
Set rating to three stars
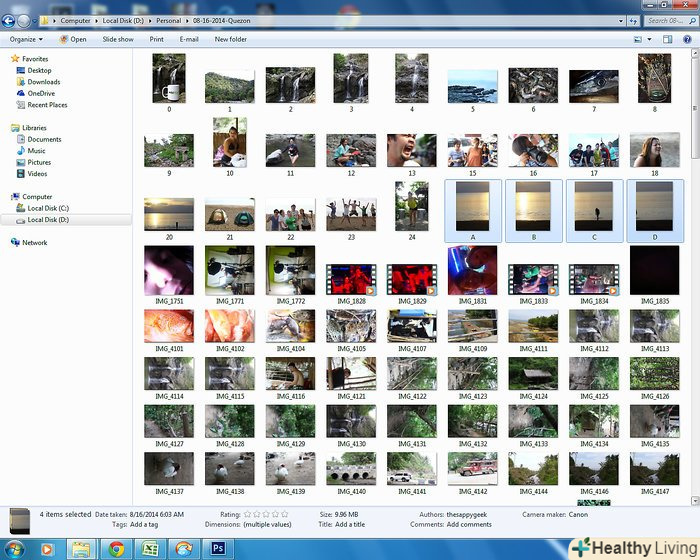[x=266, y=514]
